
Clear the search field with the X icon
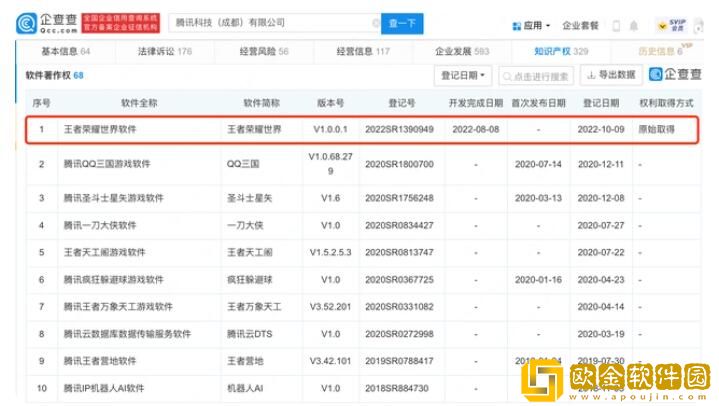coord(376,23)
